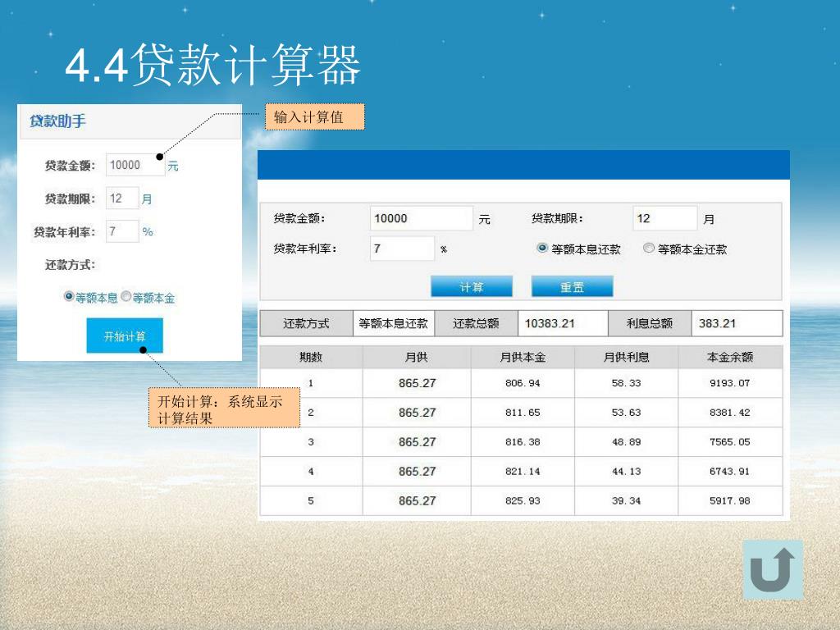The width and height of the screenshot is (840, 630).
Task: Click 本金余额 value 6743.91
Action: pos(729,472)
